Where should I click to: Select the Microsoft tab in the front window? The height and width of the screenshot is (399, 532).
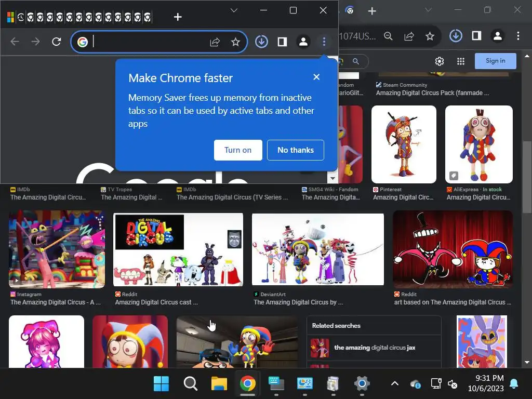[x=11, y=17]
